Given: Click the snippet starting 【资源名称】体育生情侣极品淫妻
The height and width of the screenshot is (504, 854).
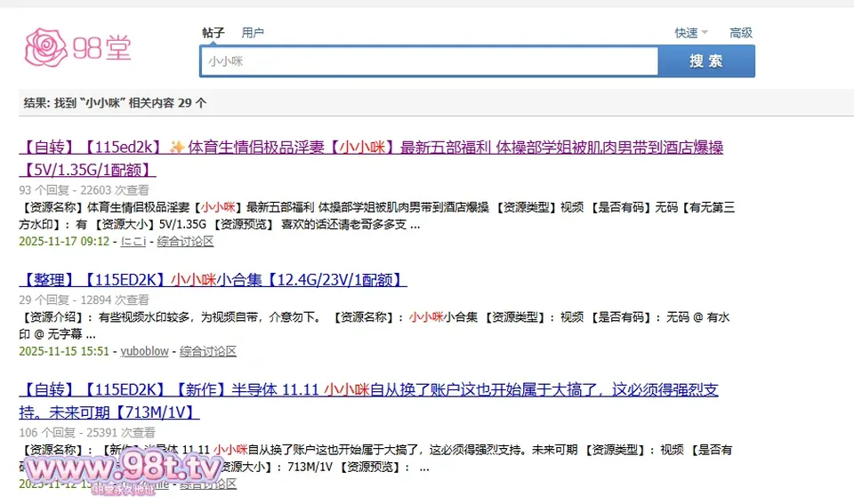Looking at the screenshot, I should tap(377, 215).
